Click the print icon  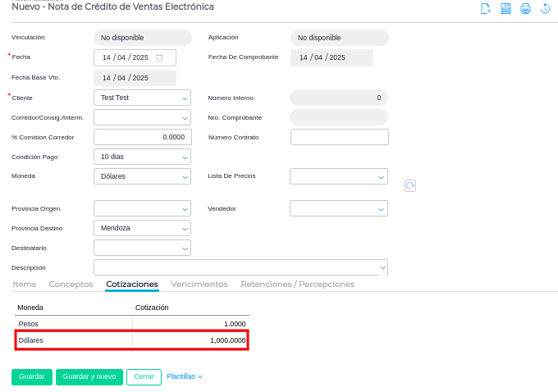pyautogui.click(x=525, y=9)
